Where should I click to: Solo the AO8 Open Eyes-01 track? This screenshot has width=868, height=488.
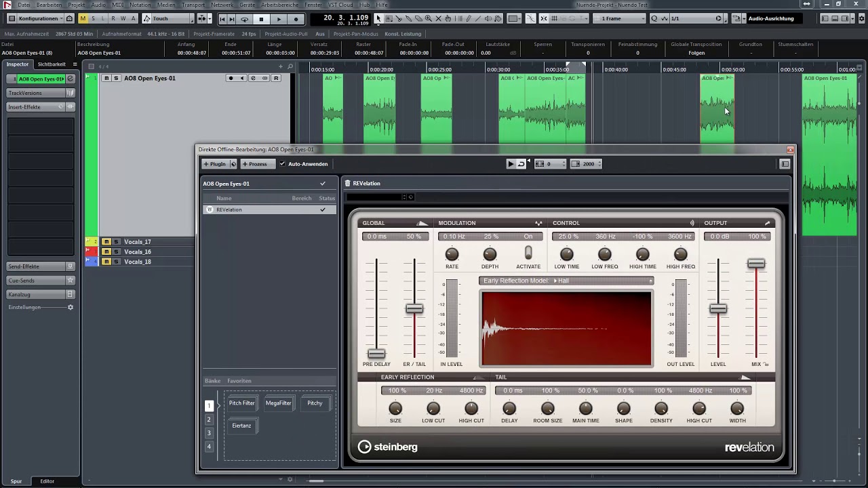click(116, 78)
